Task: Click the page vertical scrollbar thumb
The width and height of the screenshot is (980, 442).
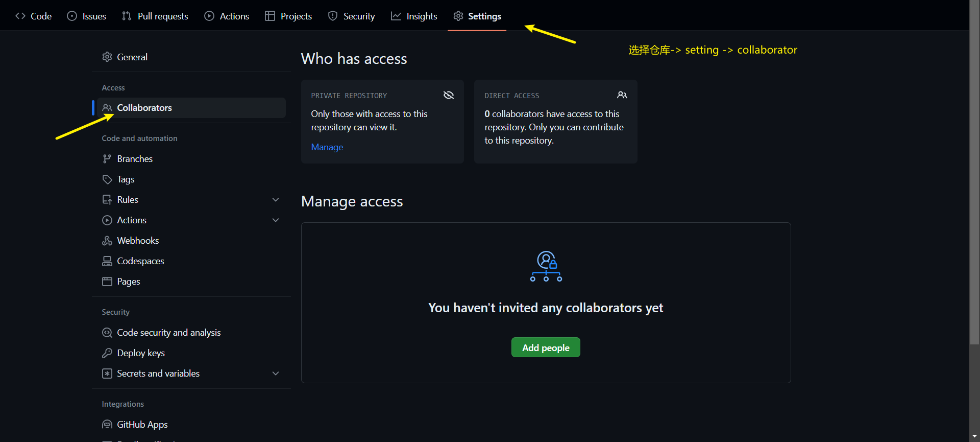Action: click(975, 172)
